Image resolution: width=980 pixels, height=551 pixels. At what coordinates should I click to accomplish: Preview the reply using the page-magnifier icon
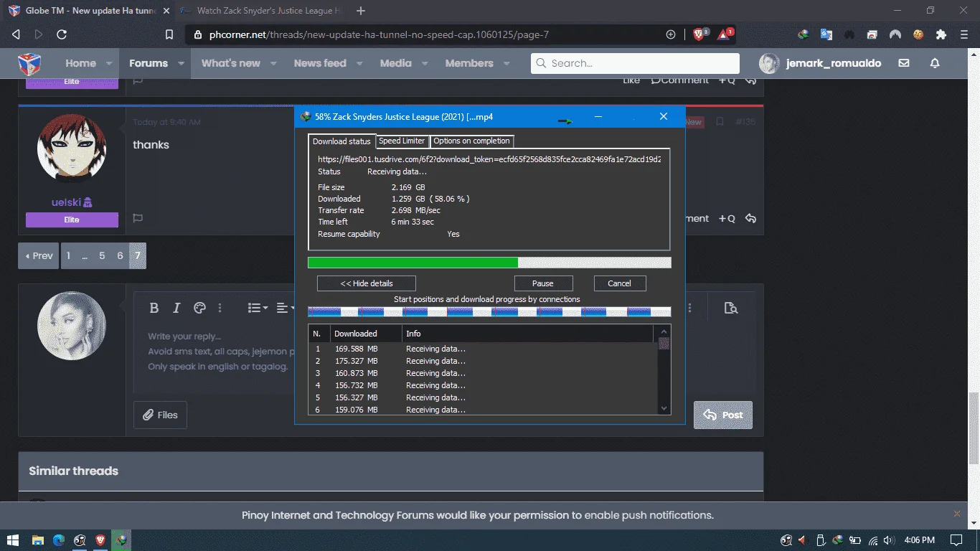click(731, 308)
